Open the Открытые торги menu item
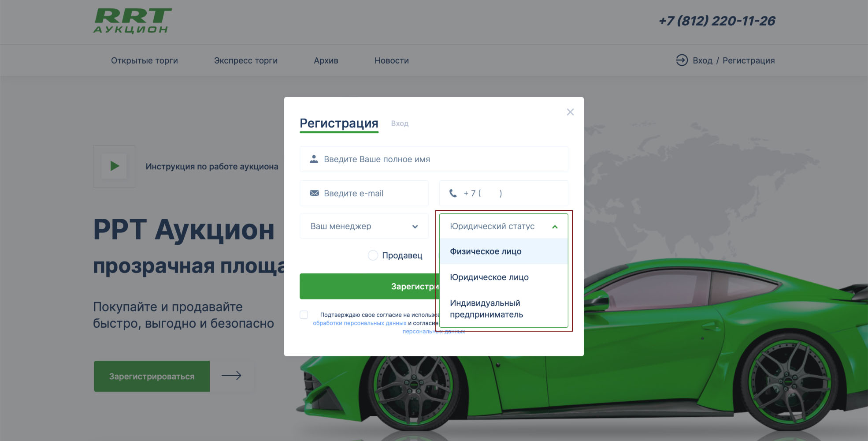This screenshot has width=868, height=441. click(x=145, y=60)
